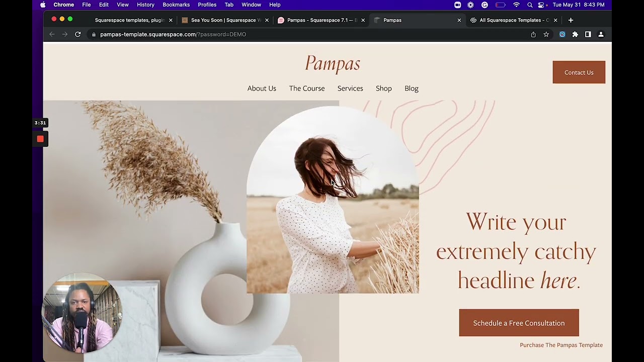This screenshot has height=362, width=644.
Task: Click the red close window button
Action: pos(54,19)
